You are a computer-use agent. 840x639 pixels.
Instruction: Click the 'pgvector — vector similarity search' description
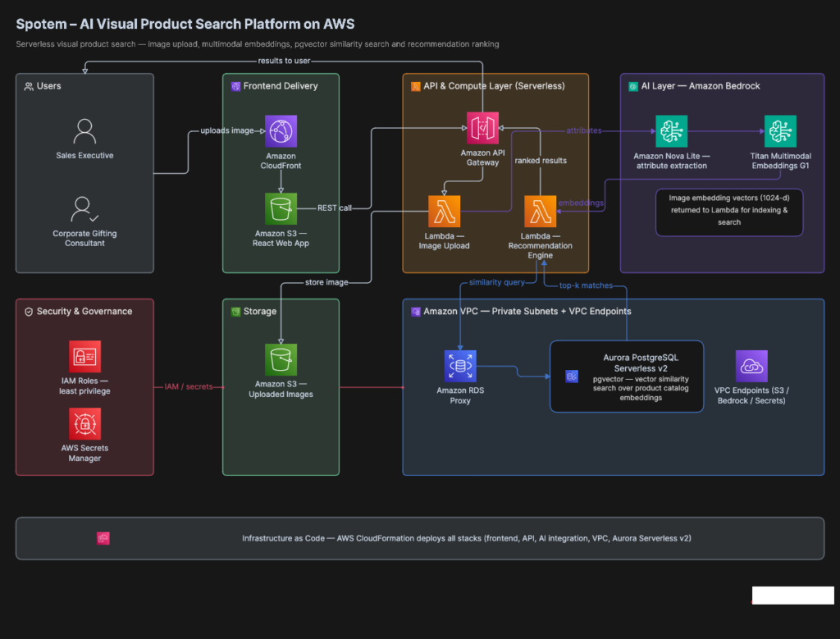pos(641,388)
